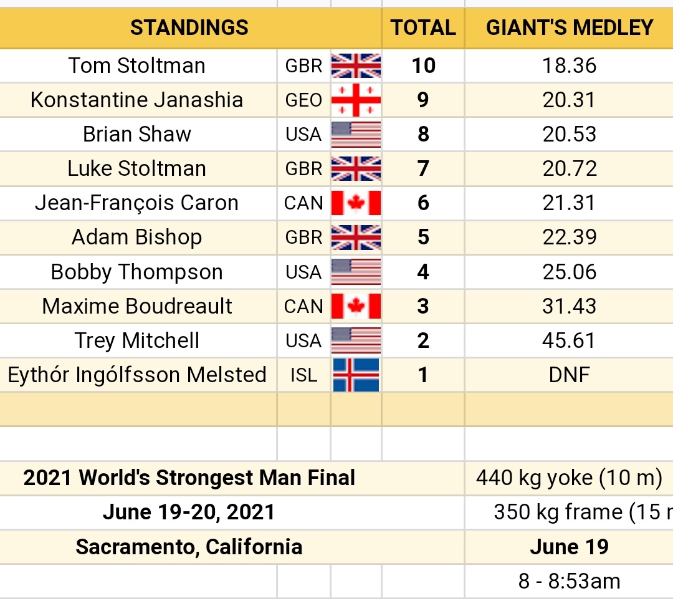Click the STANDINGS header cell
This screenshot has height=616, width=673.
click(x=189, y=27)
